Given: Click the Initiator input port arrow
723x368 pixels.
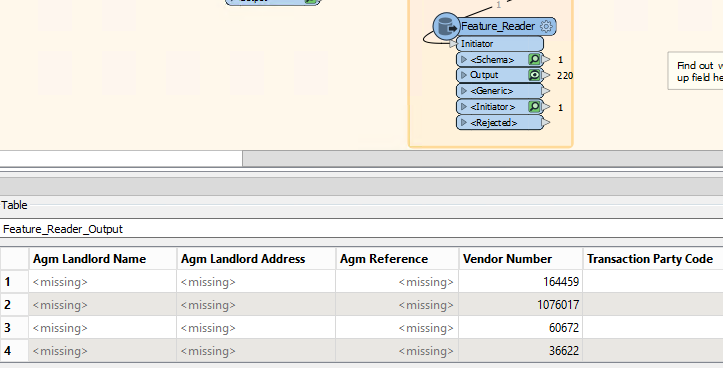Looking at the screenshot, I should click(x=453, y=44).
